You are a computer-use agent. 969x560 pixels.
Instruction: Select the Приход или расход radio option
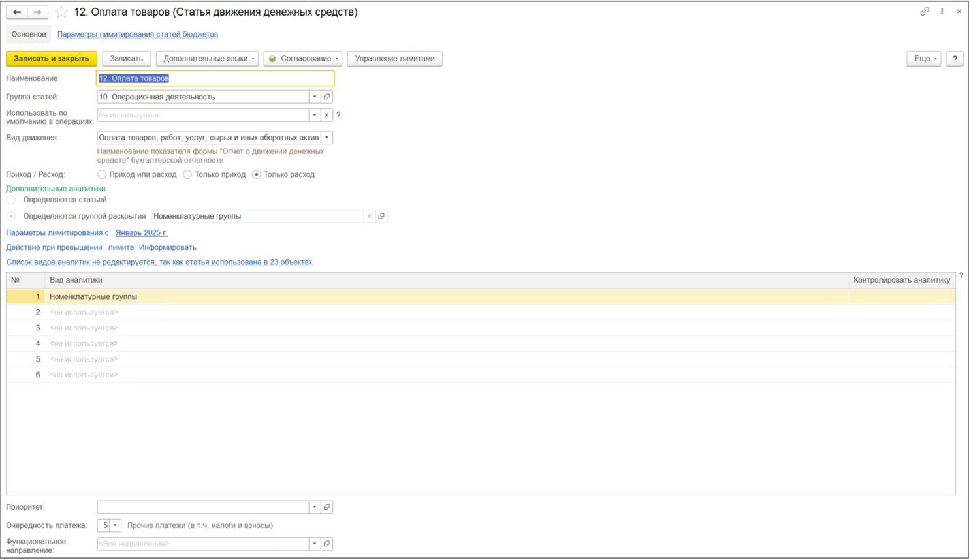click(x=102, y=174)
